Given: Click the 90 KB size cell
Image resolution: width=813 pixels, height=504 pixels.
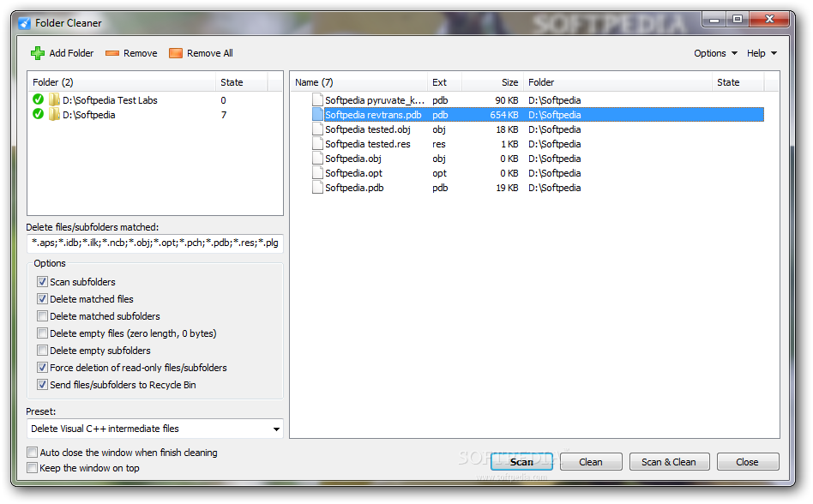Looking at the screenshot, I should tap(507, 100).
